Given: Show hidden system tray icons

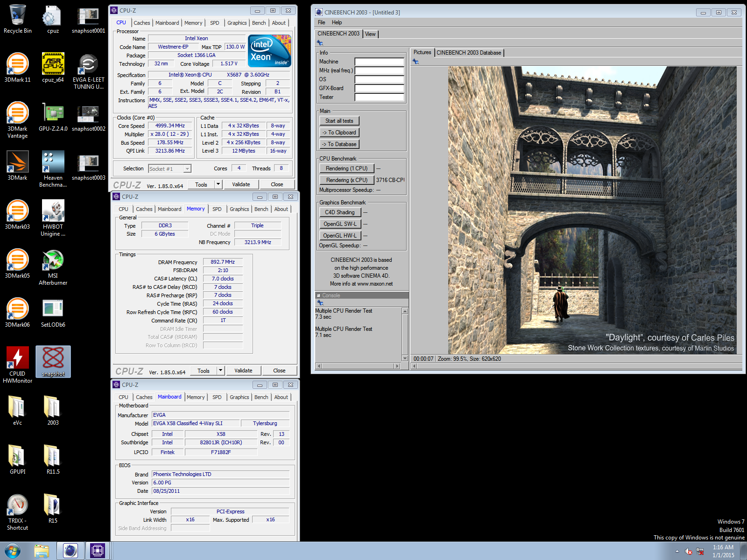Looking at the screenshot, I should point(677,552).
